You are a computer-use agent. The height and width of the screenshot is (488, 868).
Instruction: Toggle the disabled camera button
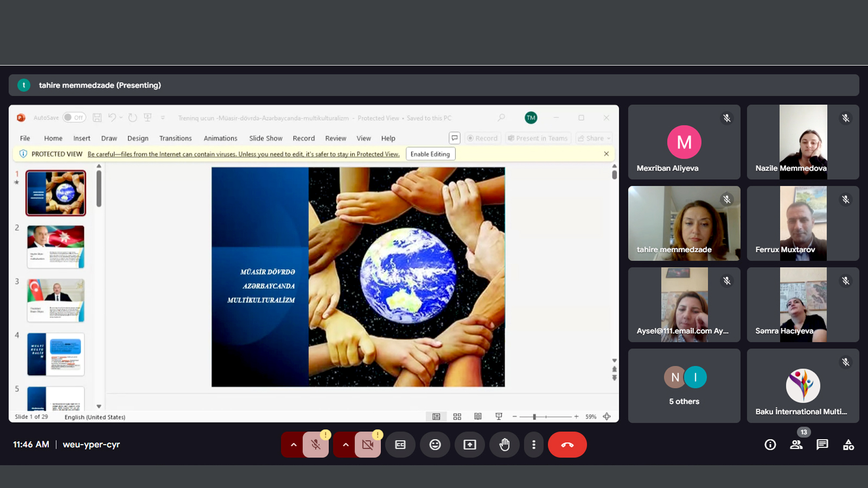[368, 445]
